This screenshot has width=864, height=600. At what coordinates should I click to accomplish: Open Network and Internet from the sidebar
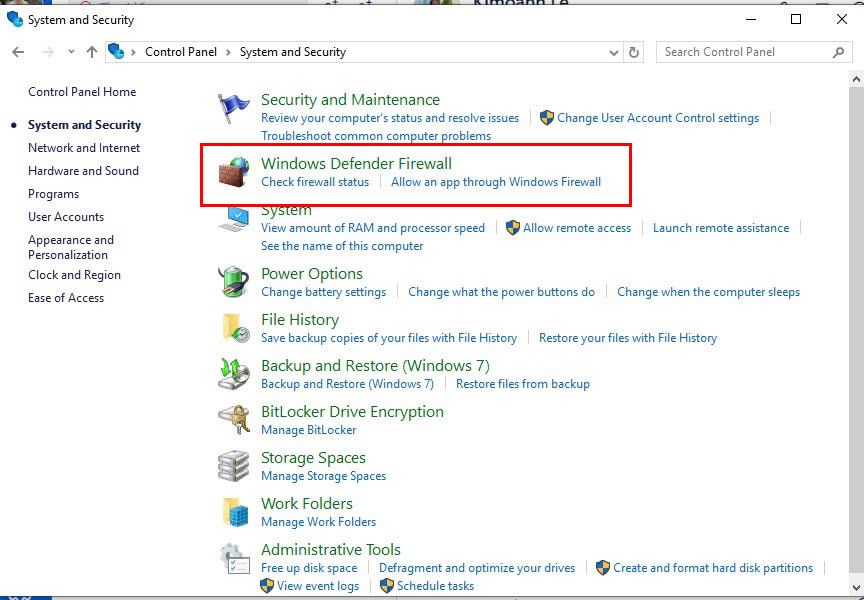84,147
